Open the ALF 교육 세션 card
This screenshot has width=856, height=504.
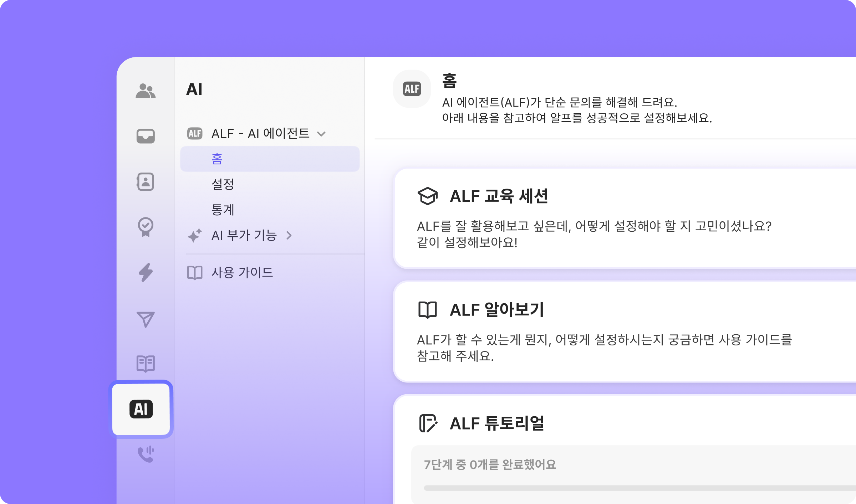point(625,218)
